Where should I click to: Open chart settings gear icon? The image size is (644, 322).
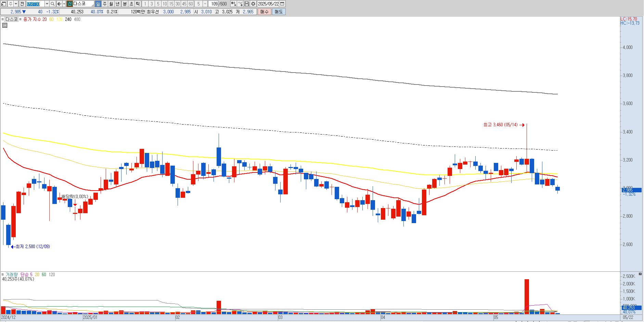click(x=253, y=4)
